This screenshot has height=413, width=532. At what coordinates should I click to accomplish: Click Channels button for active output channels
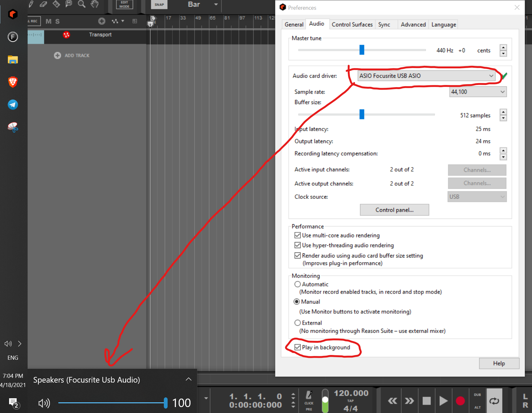click(x=477, y=183)
